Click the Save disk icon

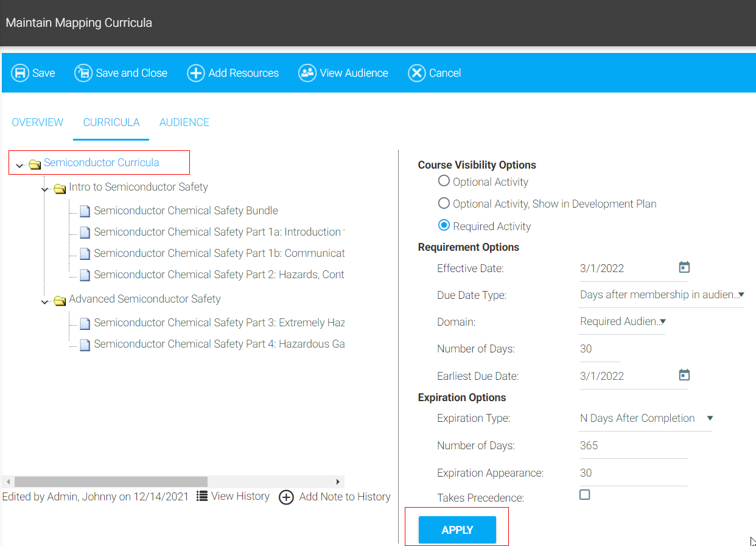point(20,73)
